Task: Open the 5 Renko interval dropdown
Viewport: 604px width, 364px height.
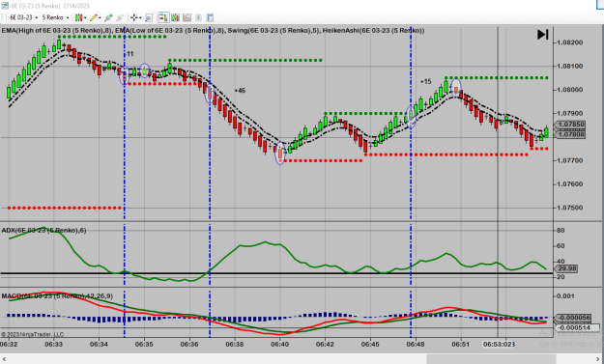Action: click(55, 17)
